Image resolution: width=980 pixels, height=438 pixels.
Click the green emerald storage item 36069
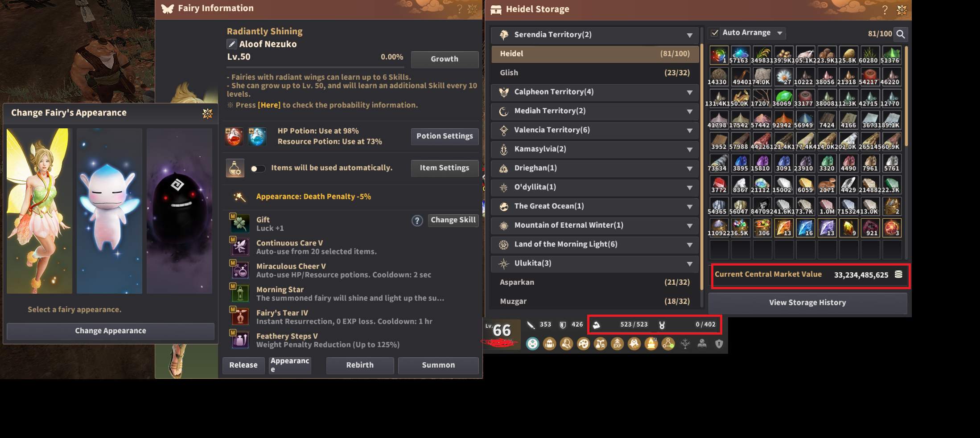(x=783, y=98)
